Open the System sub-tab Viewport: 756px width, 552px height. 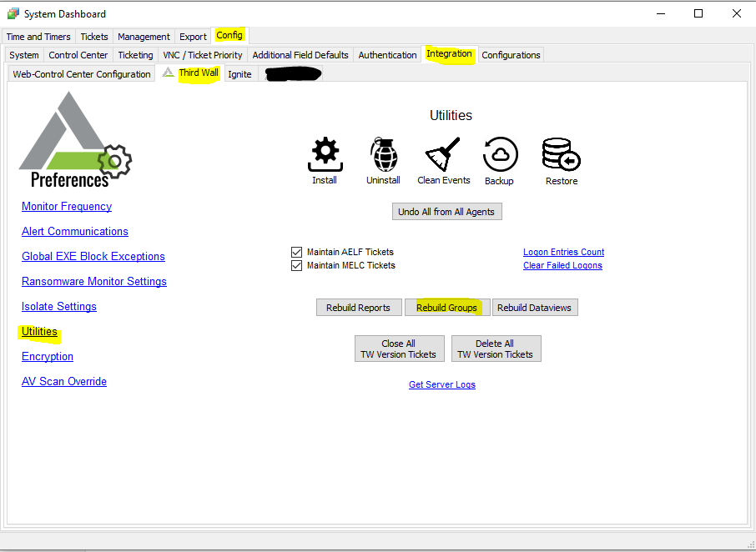[x=24, y=55]
